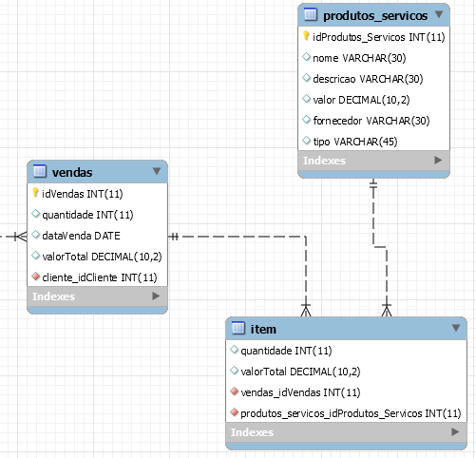The image size is (476, 458).
Task: Click the diamond icon beside nome VARCHAR(30)
Action: pyautogui.click(x=306, y=57)
